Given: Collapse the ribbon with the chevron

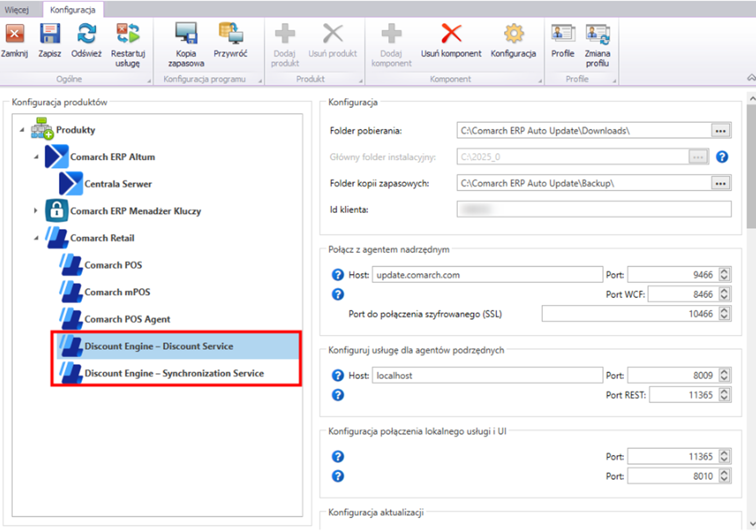Looking at the screenshot, I should point(751,78).
